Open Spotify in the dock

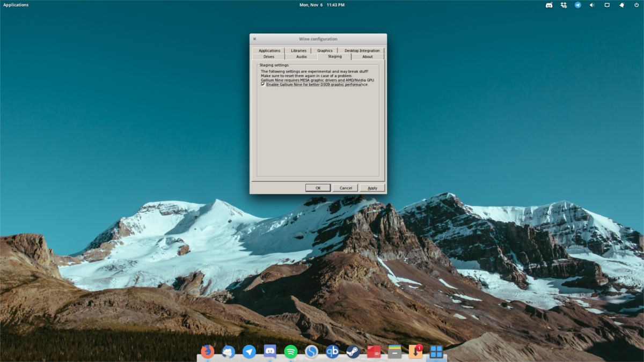click(291, 351)
